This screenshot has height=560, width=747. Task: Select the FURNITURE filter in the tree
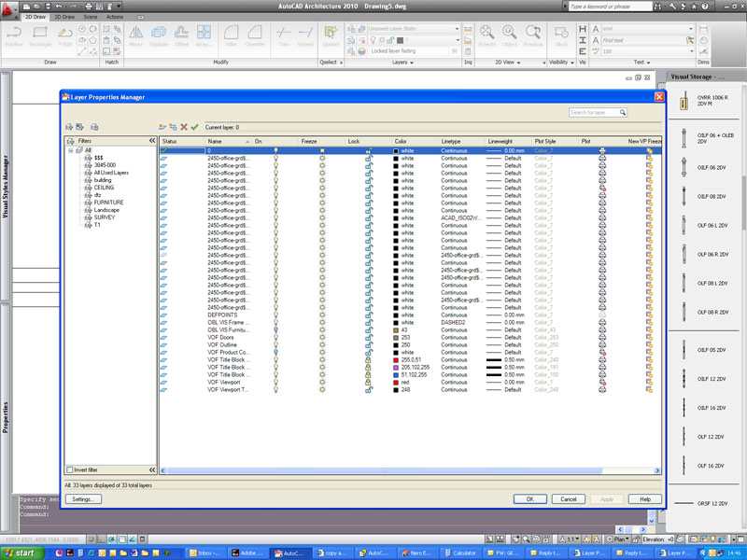(108, 203)
